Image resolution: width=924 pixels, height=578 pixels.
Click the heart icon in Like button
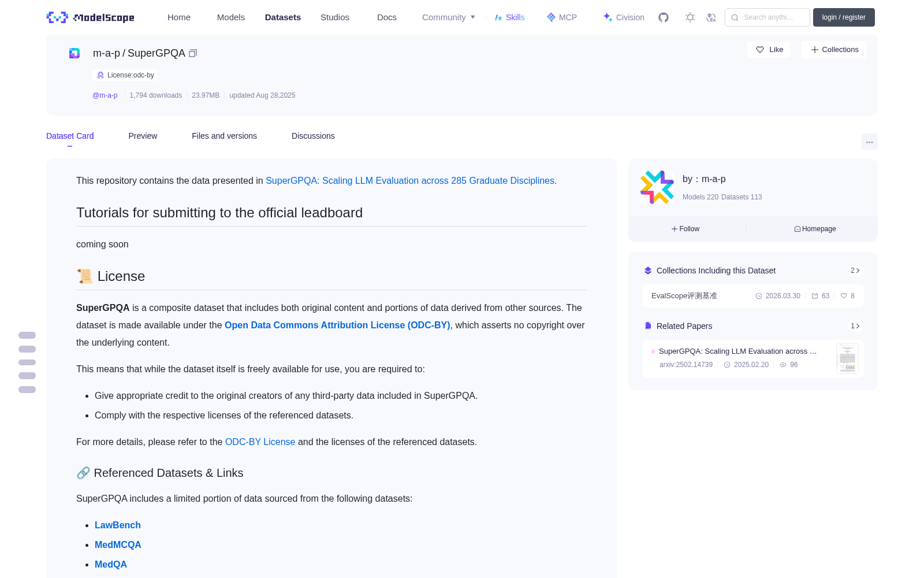(760, 50)
